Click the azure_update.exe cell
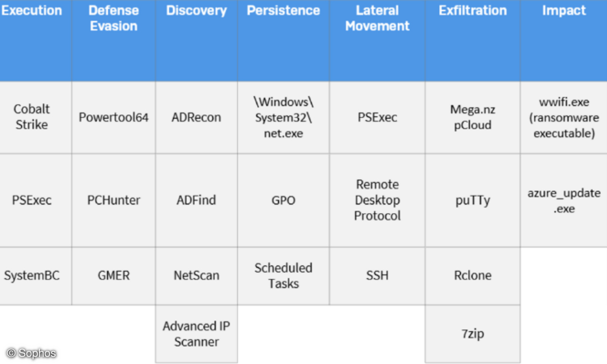 [x=564, y=201]
